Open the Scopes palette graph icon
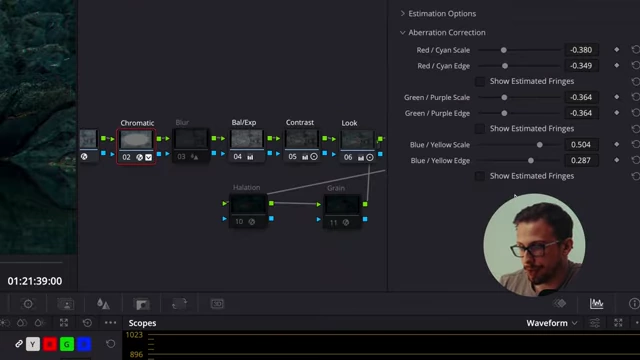640x360 pixels. [x=596, y=303]
